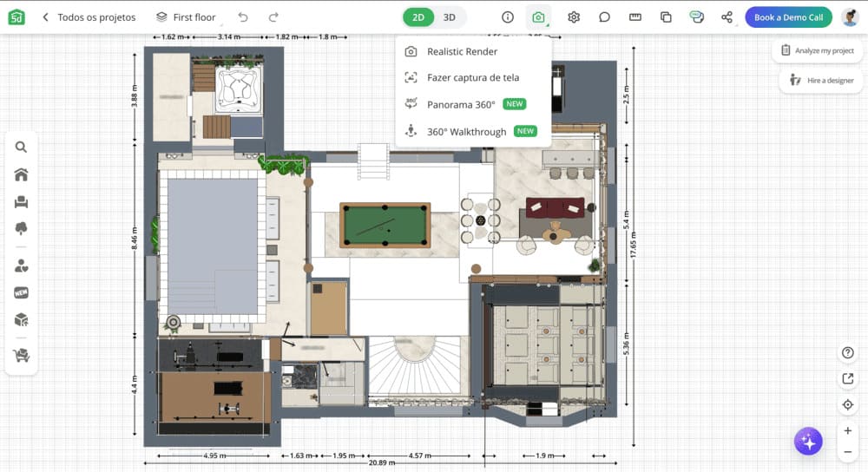Click the shopping cart sidebar icon
This screenshot has width=868, height=472.
pyautogui.click(x=21, y=355)
